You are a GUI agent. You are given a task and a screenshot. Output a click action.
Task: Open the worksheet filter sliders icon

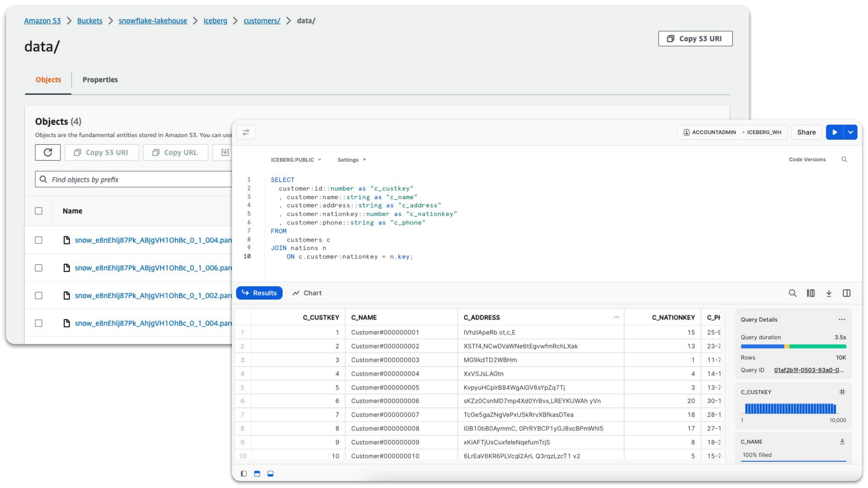click(x=246, y=132)
